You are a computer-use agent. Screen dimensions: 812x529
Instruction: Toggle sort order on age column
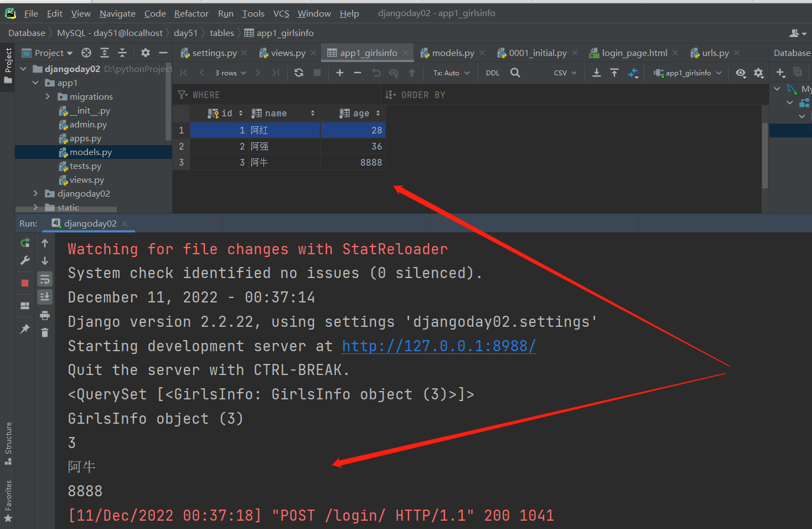pos(378,113)
